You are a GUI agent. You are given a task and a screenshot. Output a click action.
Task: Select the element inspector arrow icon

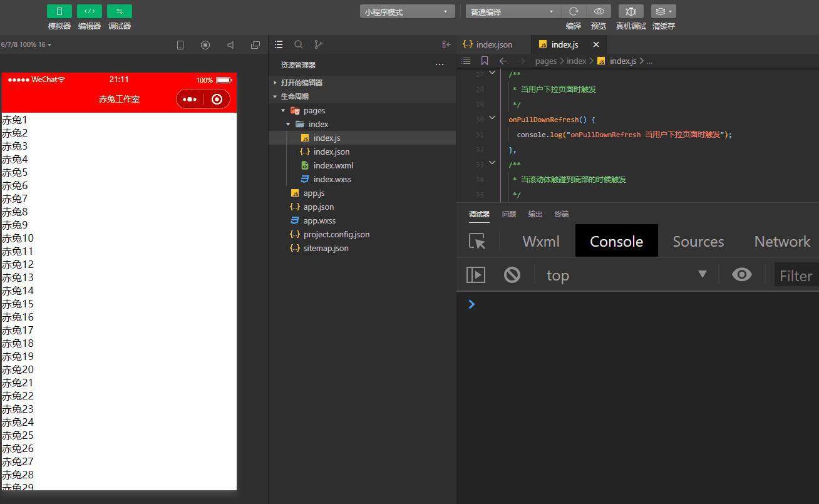[x=477, y=241]
